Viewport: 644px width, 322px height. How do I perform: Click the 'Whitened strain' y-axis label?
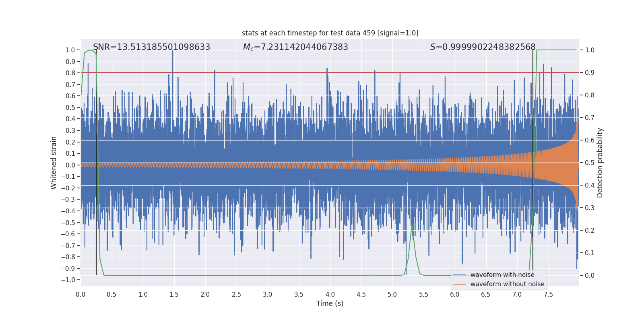[x=54, y=163]
